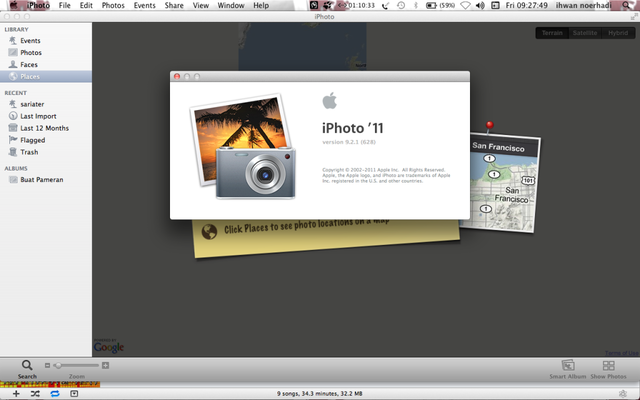Image resolution: width=640 pixels, height=400 pixels.
Task: Switch map view to Terrain
Action: 552,33
